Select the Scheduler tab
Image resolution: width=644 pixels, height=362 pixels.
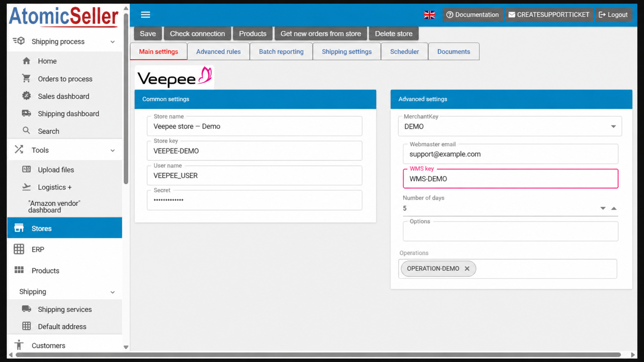point(404,52)
